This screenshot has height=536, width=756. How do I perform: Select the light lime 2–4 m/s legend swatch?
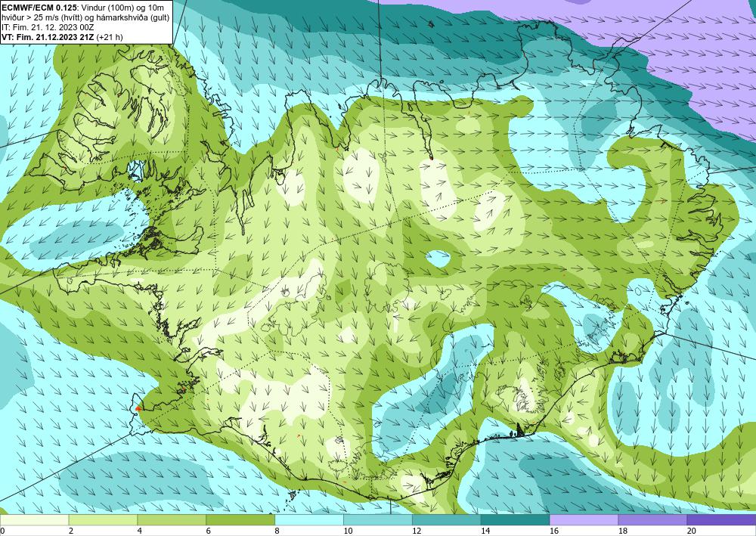(x=103, y=519)
